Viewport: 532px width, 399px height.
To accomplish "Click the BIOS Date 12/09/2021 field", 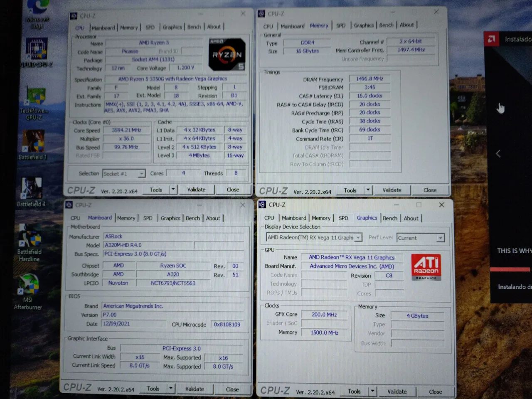I will 134,324.
